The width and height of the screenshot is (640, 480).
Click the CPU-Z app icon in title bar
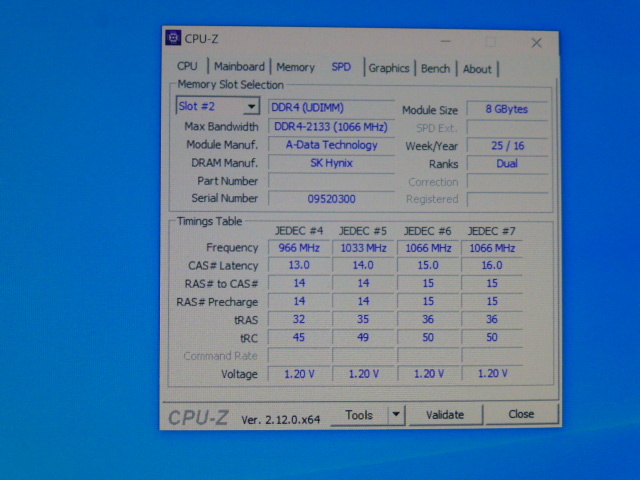coord(173,38)
